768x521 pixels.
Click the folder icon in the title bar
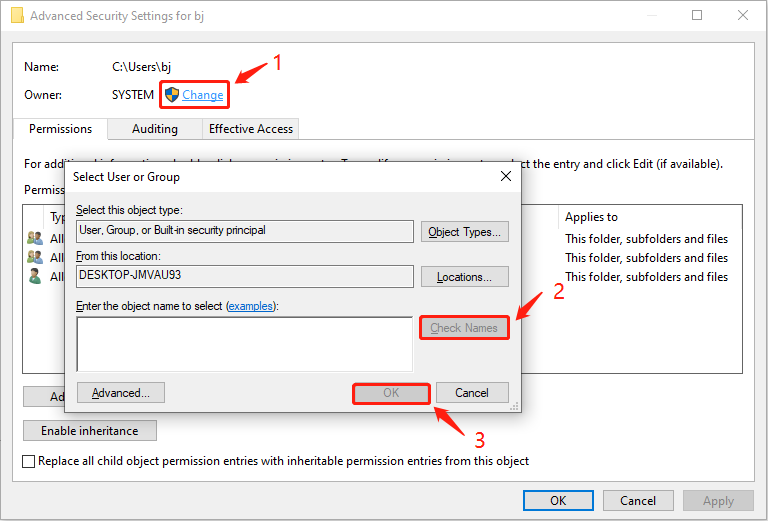tap(15, 16)
